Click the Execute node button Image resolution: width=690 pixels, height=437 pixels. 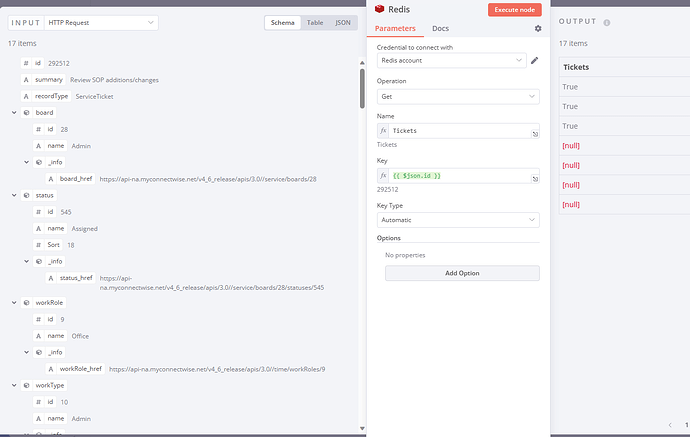coord(514,10)
